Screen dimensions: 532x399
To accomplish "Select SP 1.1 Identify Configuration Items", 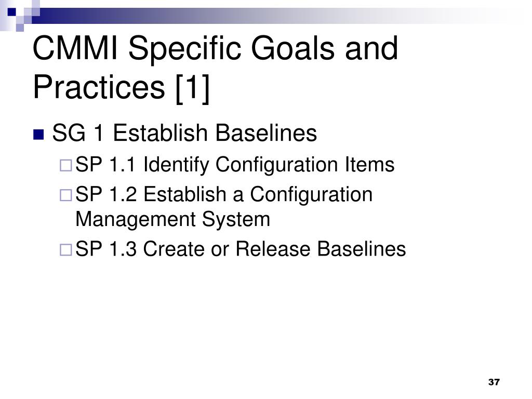I will (x=235, y=165).
